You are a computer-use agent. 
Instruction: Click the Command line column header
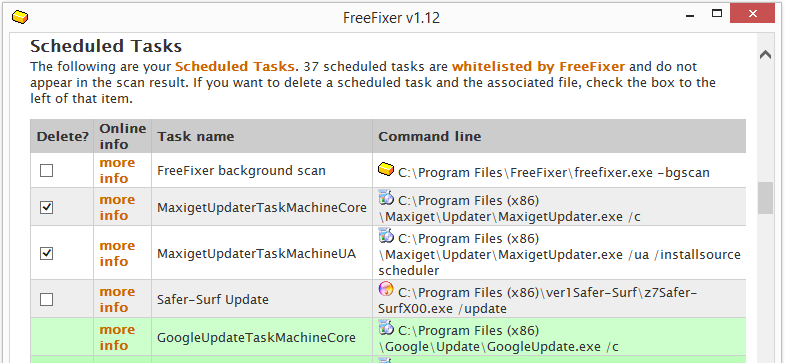tap(559, 136)
